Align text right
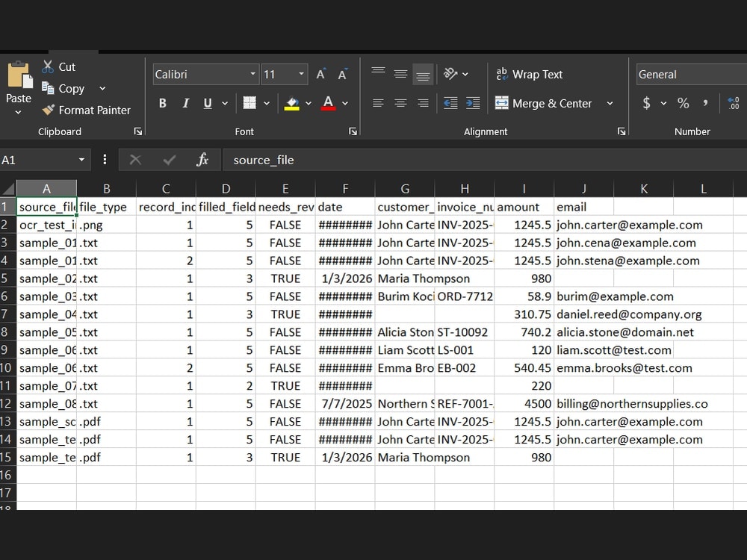This screenshot has height=560, width=747. [423, 103]
